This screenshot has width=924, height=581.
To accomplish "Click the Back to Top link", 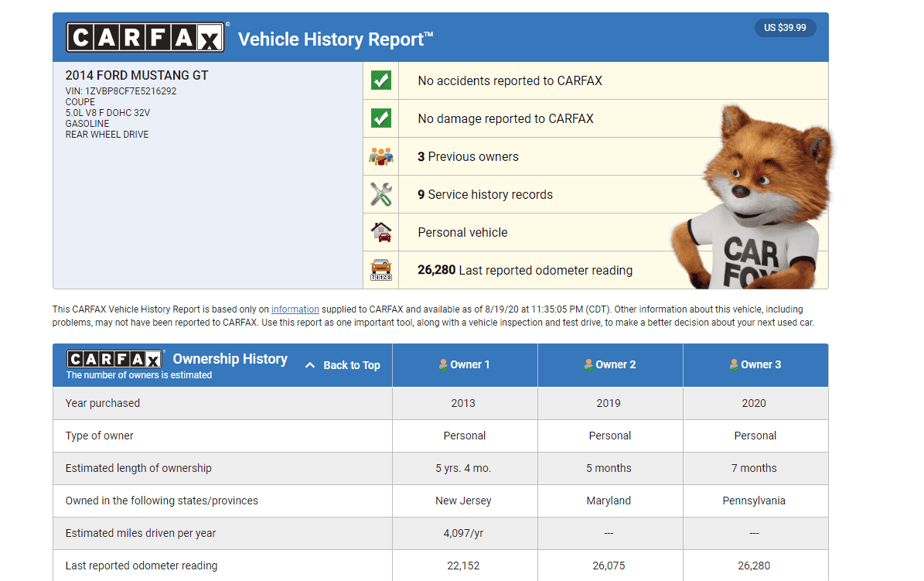I will click(x=351, y=365).
